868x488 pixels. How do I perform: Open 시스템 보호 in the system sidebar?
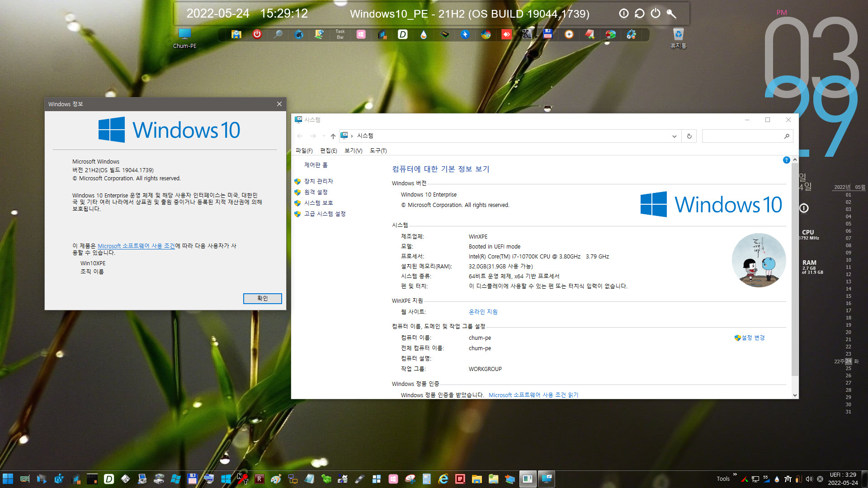pyautogui.click(x=319, y=203)
